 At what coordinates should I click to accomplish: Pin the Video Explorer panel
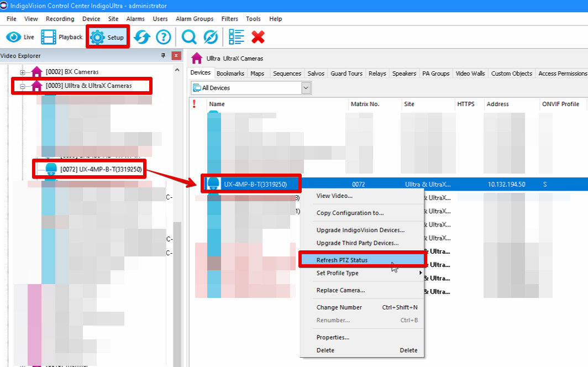163,55
